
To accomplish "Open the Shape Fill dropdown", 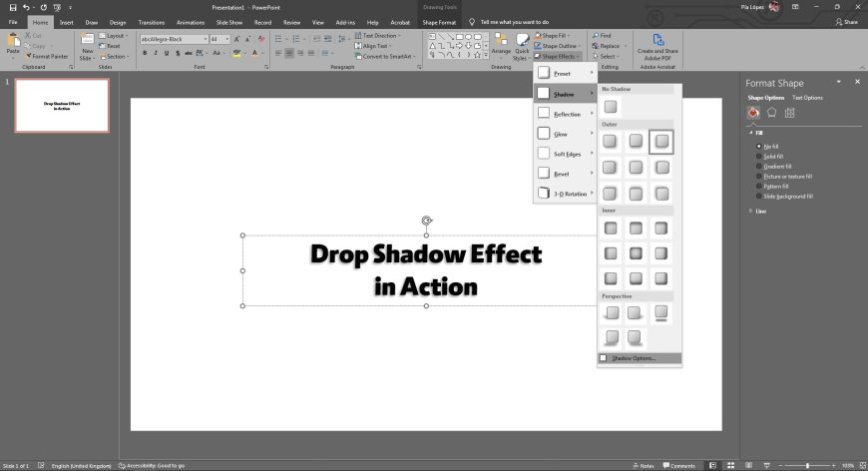I will point(552,35).
